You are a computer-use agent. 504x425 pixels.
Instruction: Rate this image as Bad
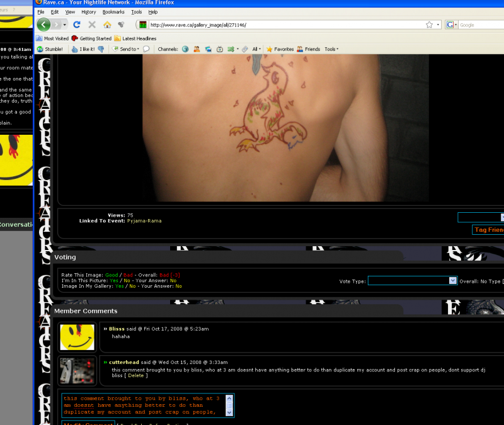click(x=128, y=275)
